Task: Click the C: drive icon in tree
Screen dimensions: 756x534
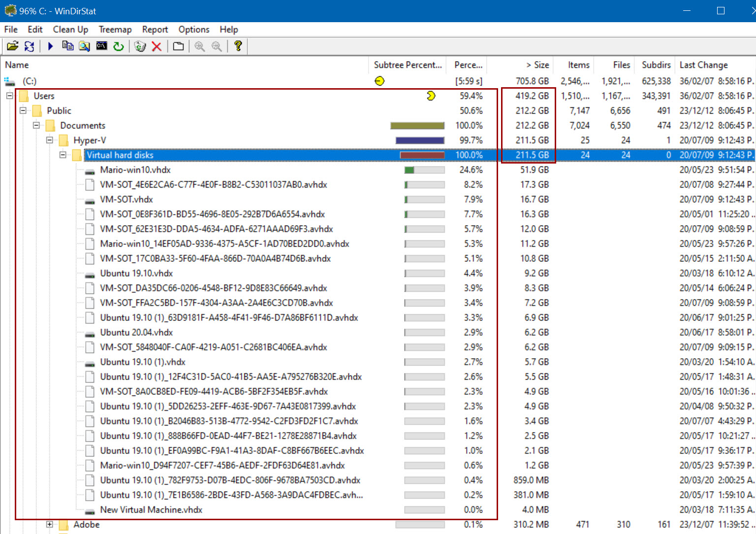Action: click(x=9, y=81)
